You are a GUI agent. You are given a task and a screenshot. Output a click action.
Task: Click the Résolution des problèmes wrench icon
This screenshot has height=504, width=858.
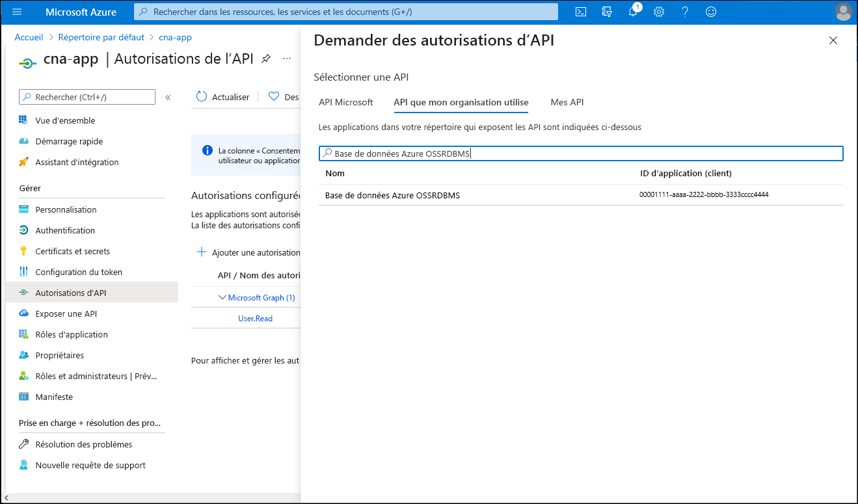pyautogui.click(x=23, y=444)
